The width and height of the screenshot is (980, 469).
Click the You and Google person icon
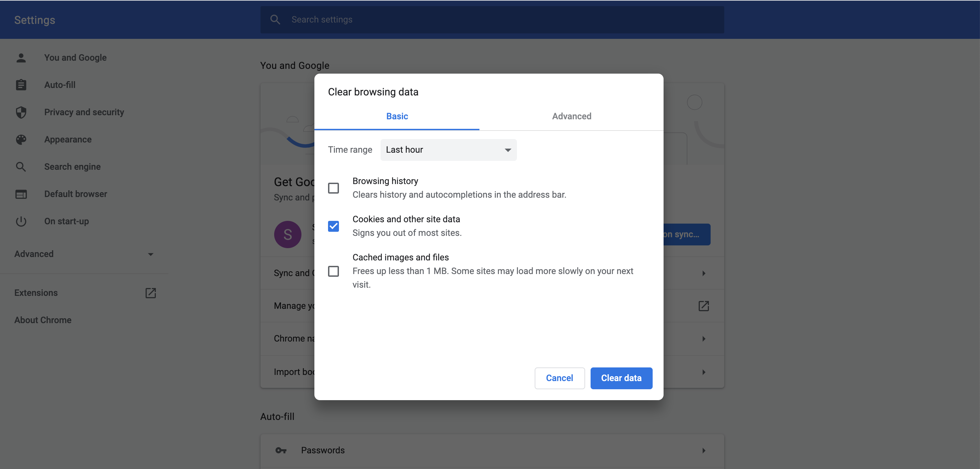click(x=21, y=58)
